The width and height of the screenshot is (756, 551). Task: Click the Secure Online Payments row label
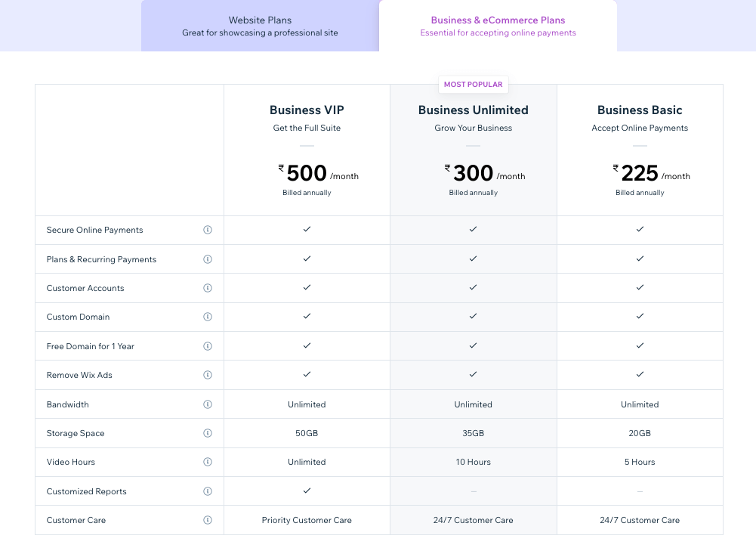[x=94, y=230]
